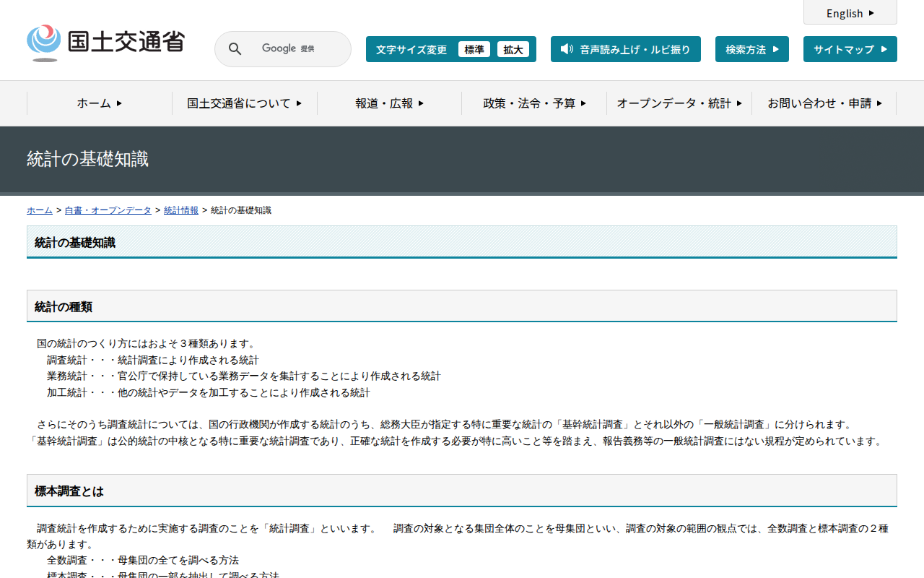
Task: Open the 報道・広報 menu
Action: (390, 103)
